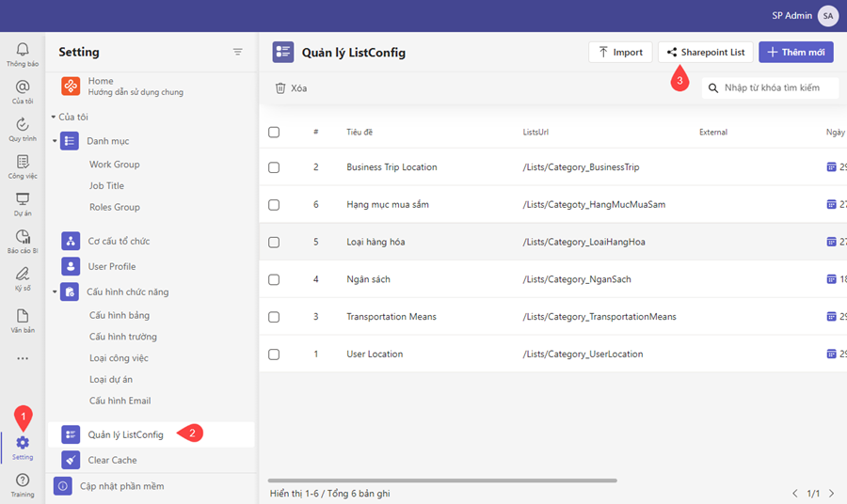This screenshot has width=847, height=504.
Task: Open Cấu hình Email menu item
Action: click(x=120, y=401)
